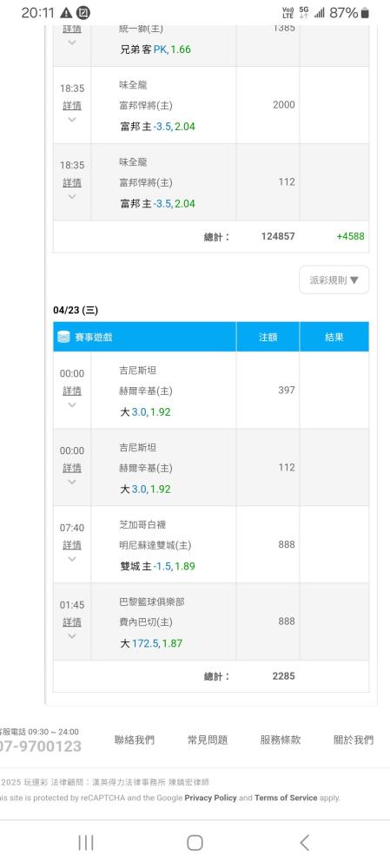
Task: Click the database icon beside 賽事遊戲 header
Action: (x=63, y=337)
